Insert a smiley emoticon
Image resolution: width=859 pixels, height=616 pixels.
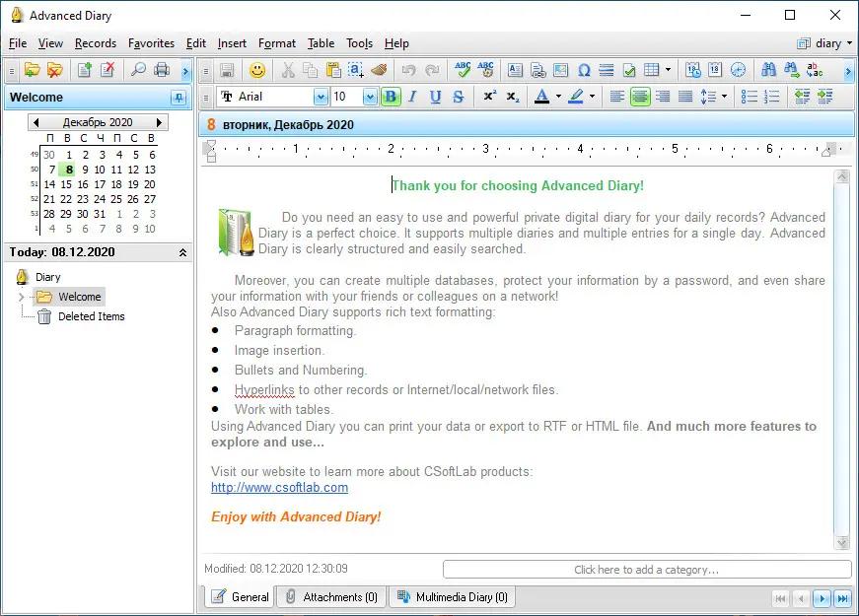(257, 70)
